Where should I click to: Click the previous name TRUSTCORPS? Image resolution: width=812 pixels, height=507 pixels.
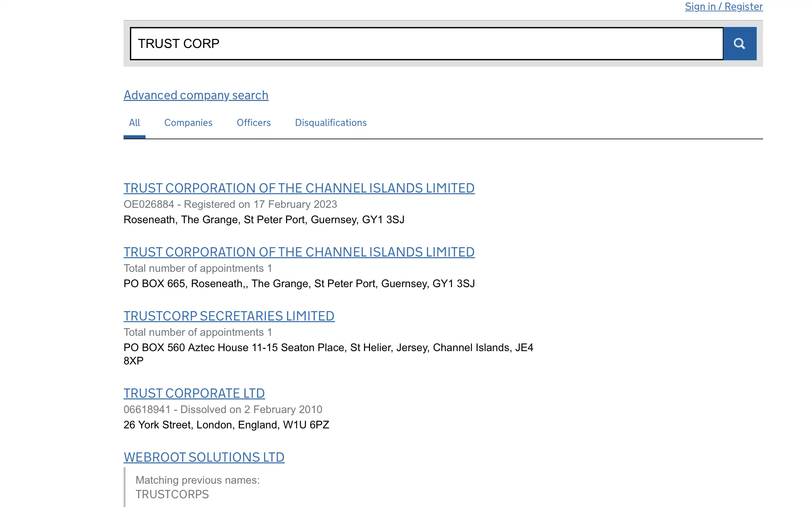tap(172, 495)
